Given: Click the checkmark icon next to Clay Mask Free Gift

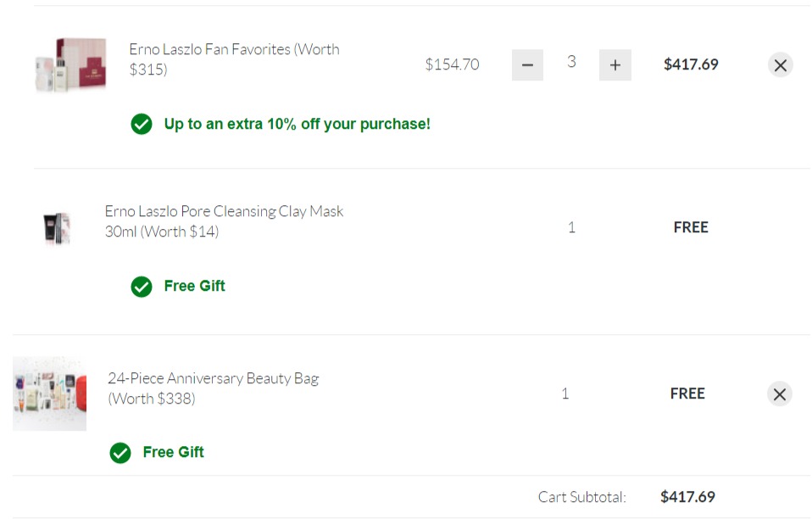Looking at the screenshot, I should coord(142,287).
